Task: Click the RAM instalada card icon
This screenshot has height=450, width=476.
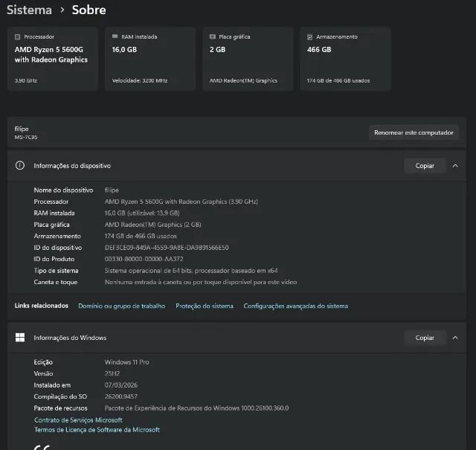Action: coord(115,36)
